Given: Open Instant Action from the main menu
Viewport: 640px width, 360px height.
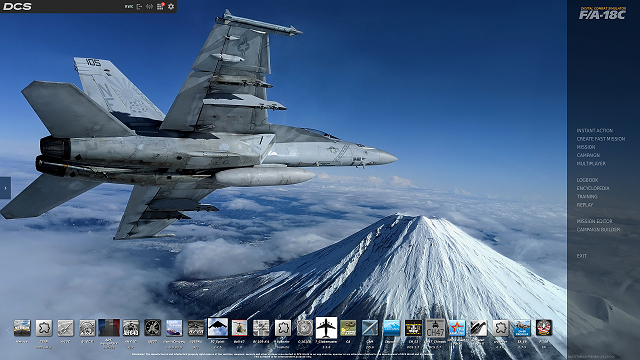Looking at the screenshot, I should (595, 131).
